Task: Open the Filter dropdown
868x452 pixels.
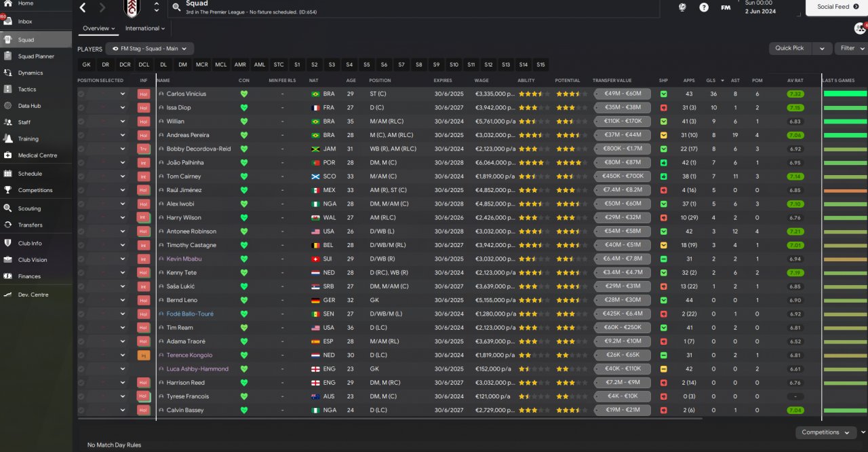Action: point(852,48)
